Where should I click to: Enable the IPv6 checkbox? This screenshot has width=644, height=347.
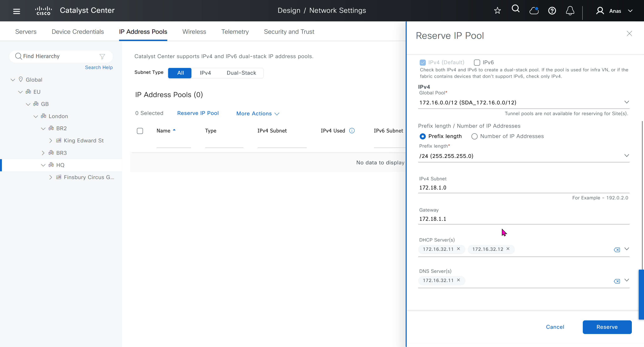[477, 62]
